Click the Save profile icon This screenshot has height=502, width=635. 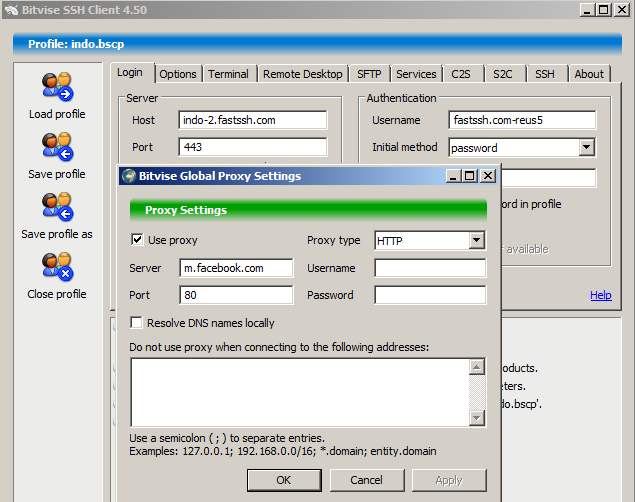[x=57, y=146]
